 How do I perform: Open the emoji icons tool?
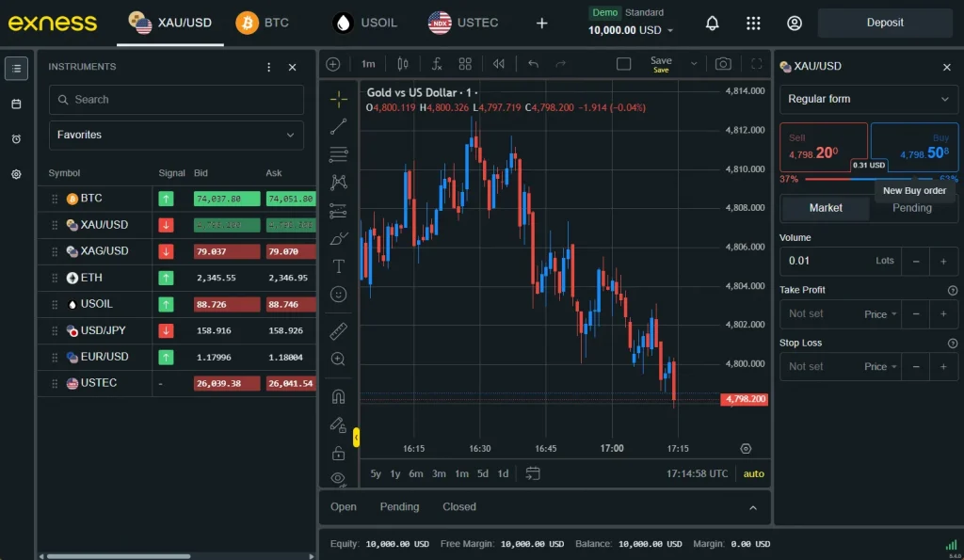coord(338,295)
